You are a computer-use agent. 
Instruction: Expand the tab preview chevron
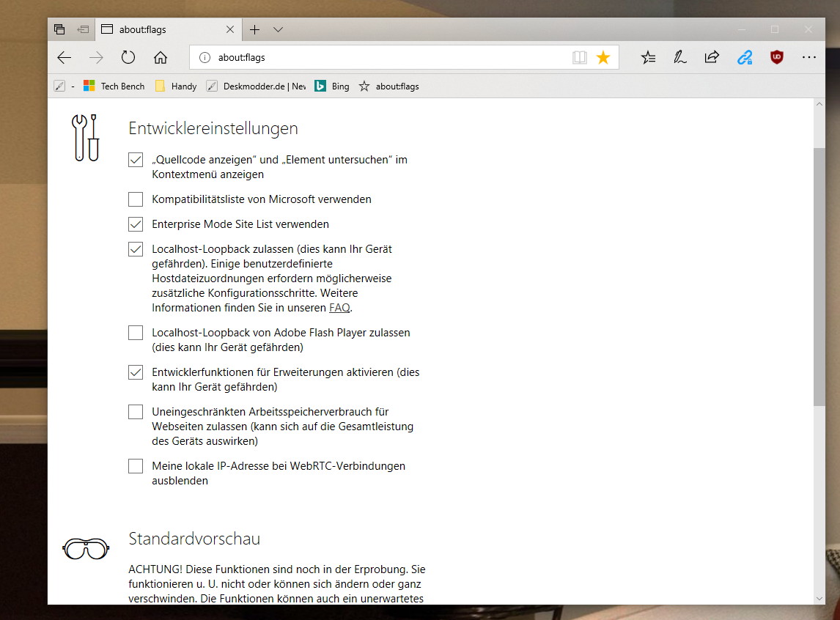pos(278,30)
